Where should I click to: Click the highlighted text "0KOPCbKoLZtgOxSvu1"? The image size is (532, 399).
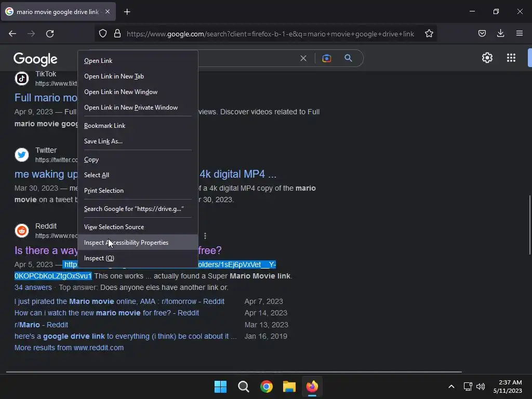click(53, 276)
